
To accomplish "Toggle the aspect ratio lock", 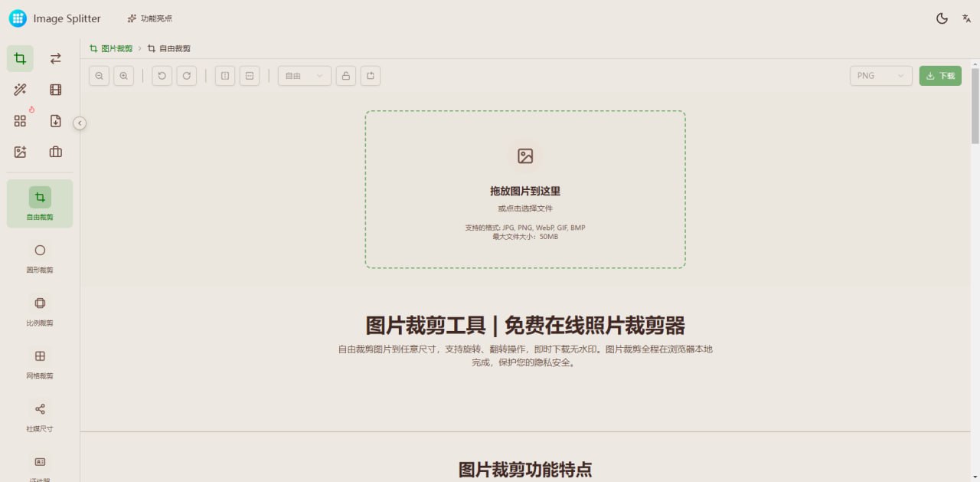I will (x=346, y=76).
